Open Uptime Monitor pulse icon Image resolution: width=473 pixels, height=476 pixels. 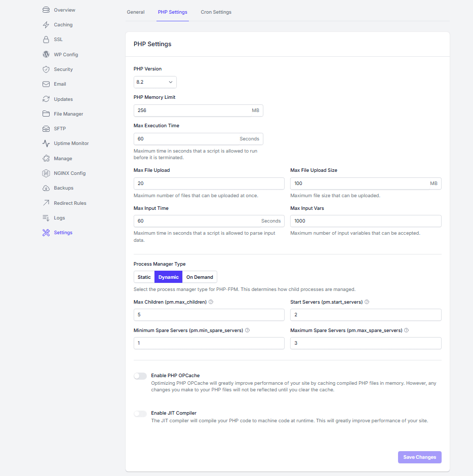46,143
